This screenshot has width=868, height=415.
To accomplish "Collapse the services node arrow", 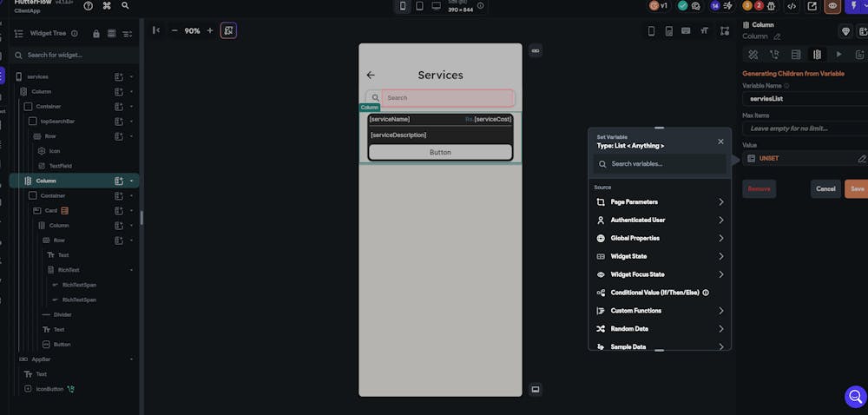I will click(132, 77).
